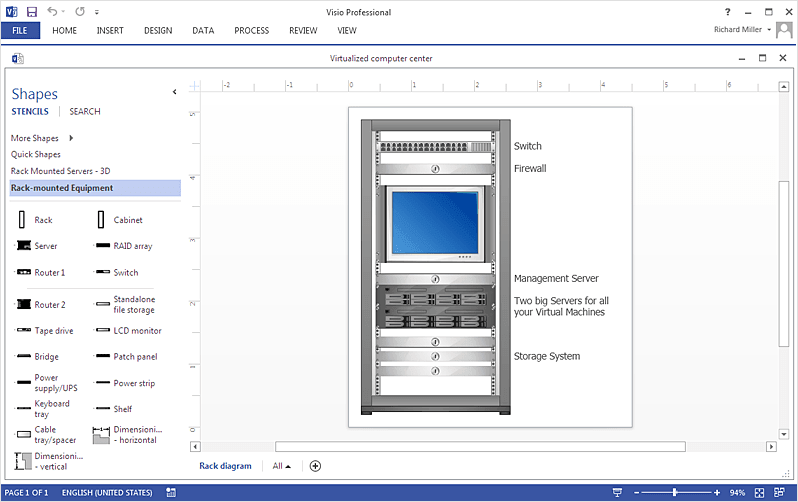Select the Dimensioning - vertical shape icon
This screenshot has width=798, height=502.
[22, 461]
